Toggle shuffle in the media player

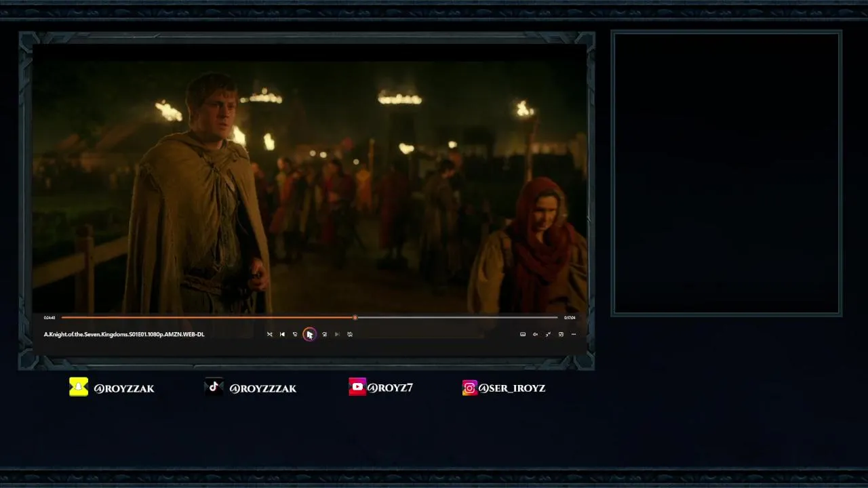[269, 334]
